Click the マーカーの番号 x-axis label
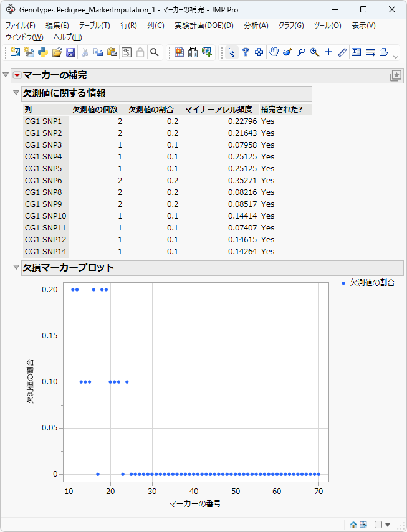Image resolution: width=407 pixels, height=532 pixels. coord(195,503)
